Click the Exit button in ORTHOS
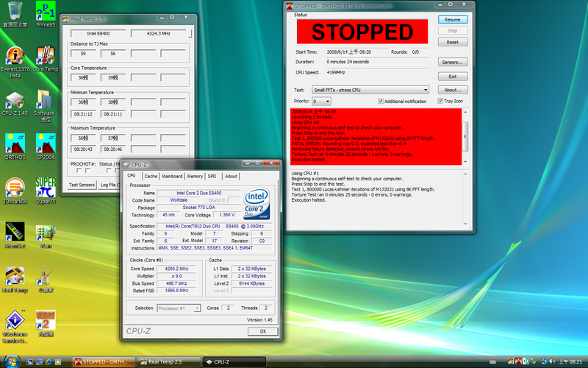This screenshot has height=368, width=588. 453,77
